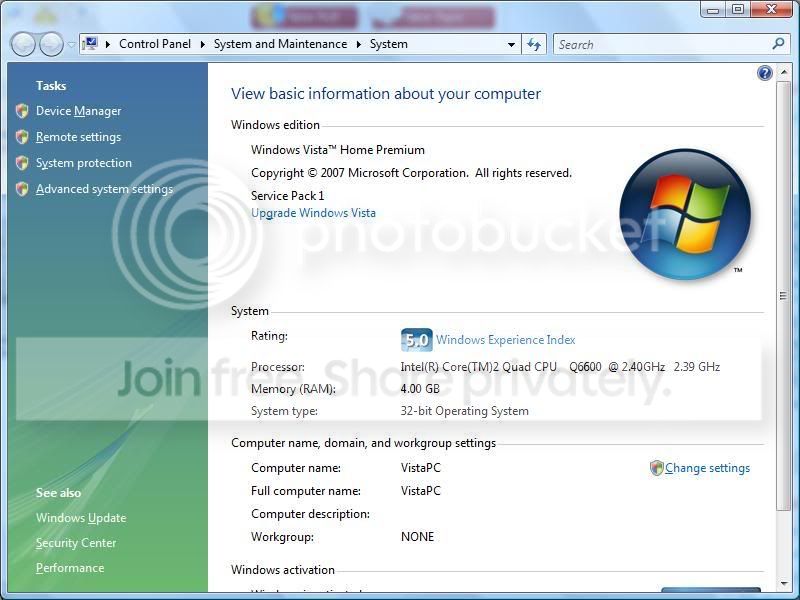Click shield icon beside System protection
The width and height of the screenshot is (800, 600).
pos(22,163)
